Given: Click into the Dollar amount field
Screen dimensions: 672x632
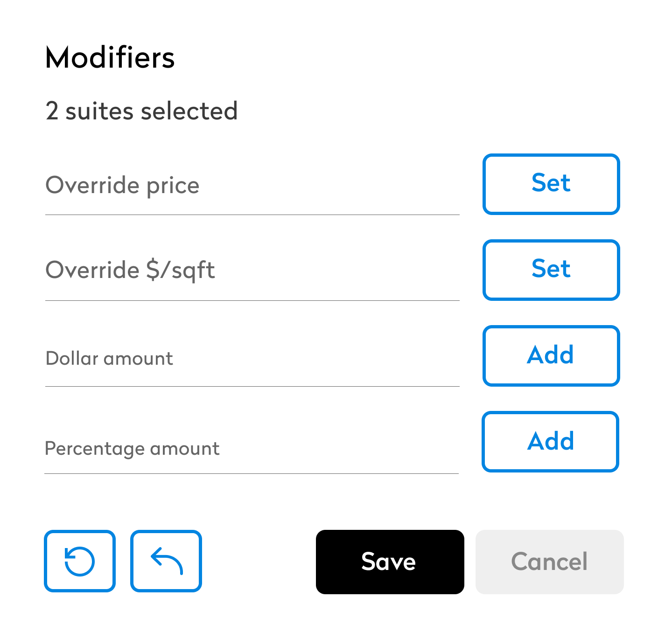Looking at the screenshot, I should (252, 358).
